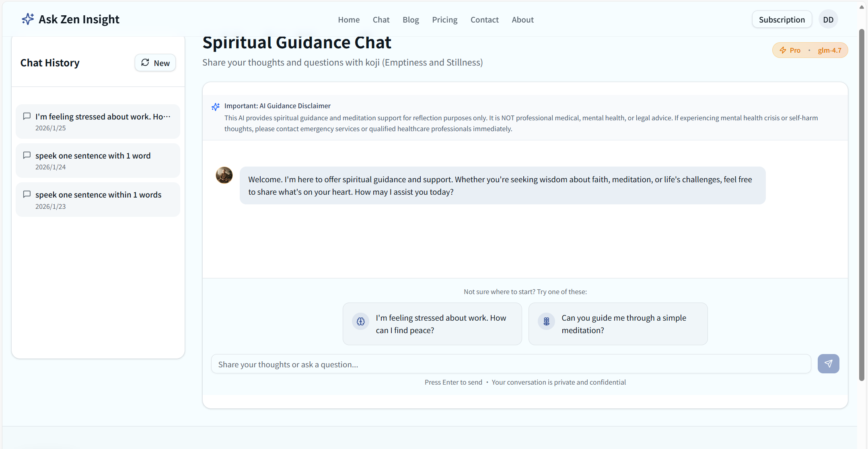Screen dimensions: 868x449
Task: Choose 'I'm feeling stressed about work' suggestion card
Action: pyautogui.click(x=432, y=324)
